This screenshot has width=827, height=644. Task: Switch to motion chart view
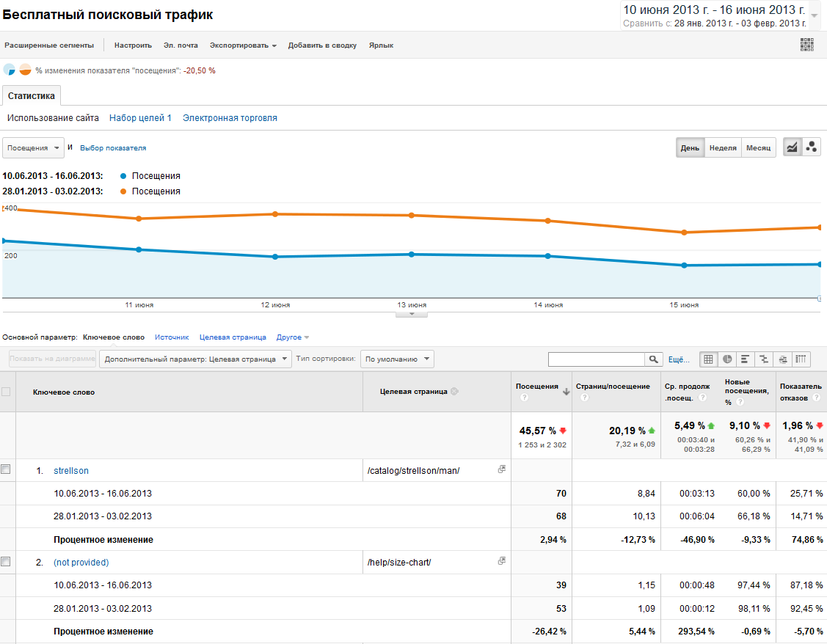click(811, 147)
